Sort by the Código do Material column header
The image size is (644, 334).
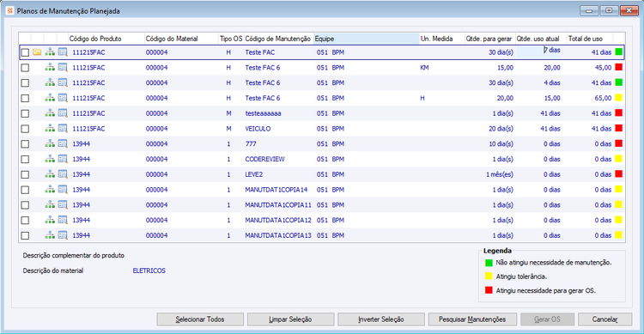tap(181, 39)
